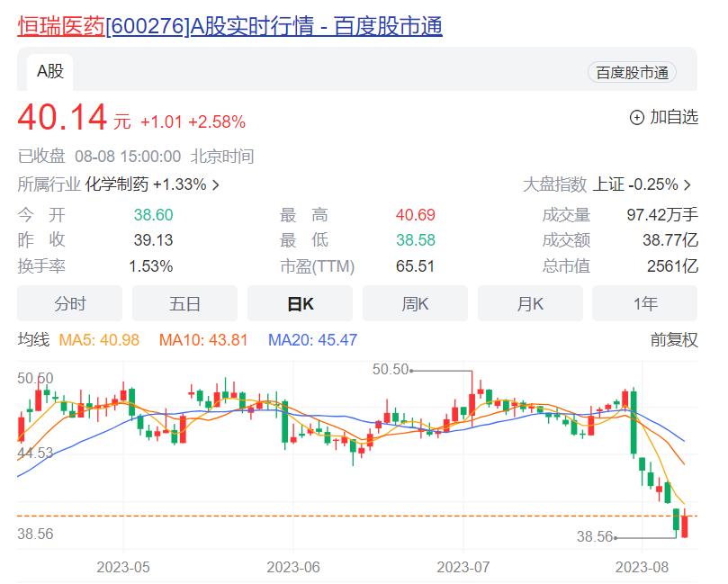
Task: Click the 50.50 high marker label on chart
Action: coord(391,370)
